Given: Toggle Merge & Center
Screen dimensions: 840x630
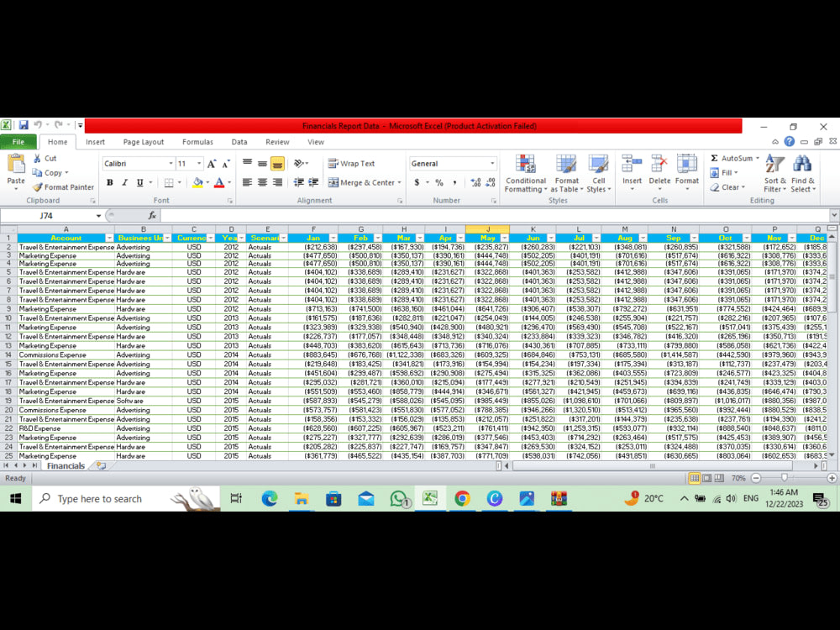Looking at the screenshot, I should pyautogui.click(x=364, y=182).
